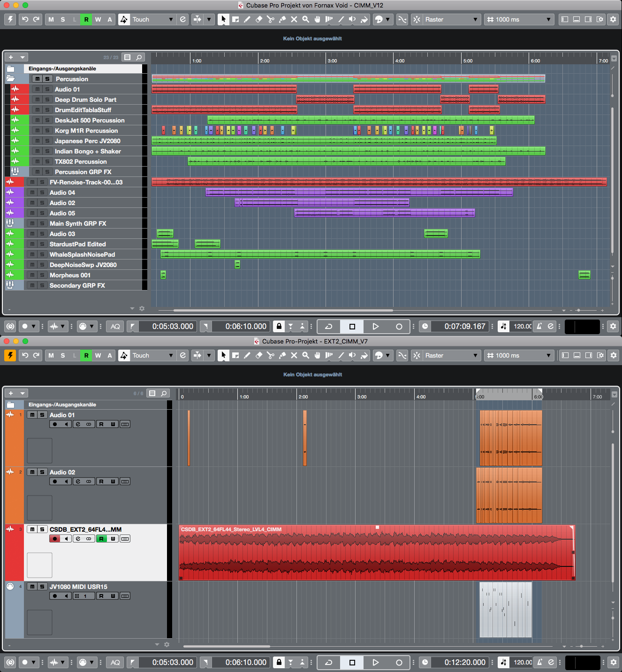Open 1000 ms grid dropdown in bottom window

click(518, 355)
